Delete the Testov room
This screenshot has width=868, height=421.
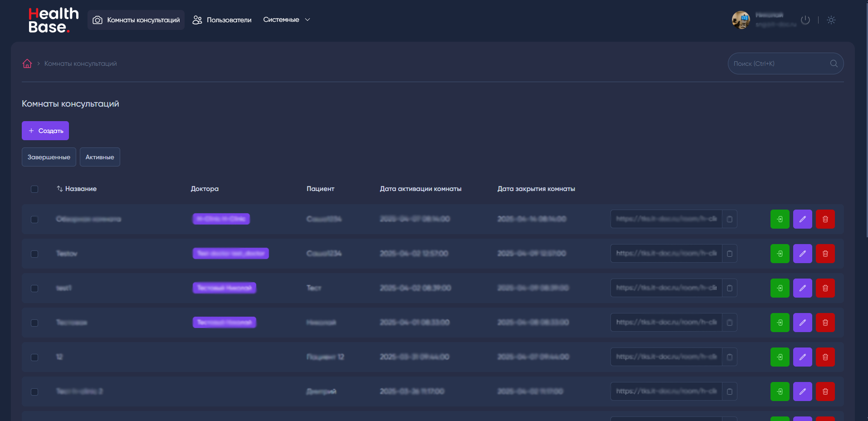click(x=825, y=254)
